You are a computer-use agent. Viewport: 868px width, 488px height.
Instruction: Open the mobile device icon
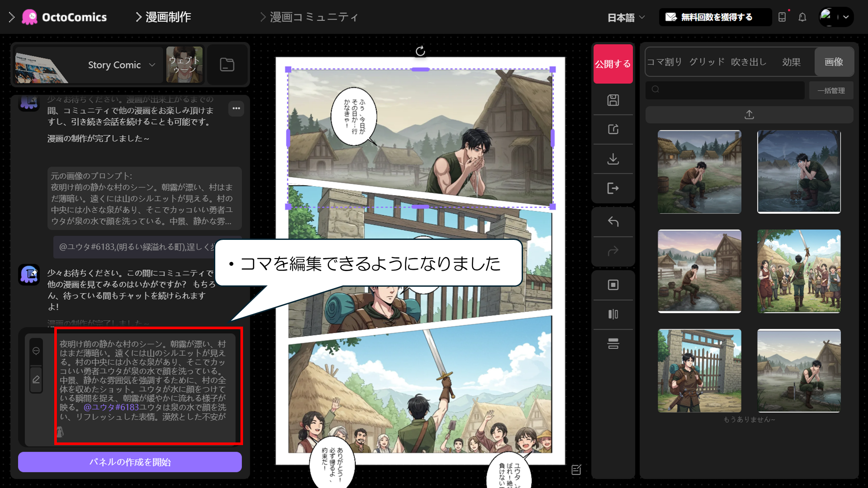(x=782, y=17)
